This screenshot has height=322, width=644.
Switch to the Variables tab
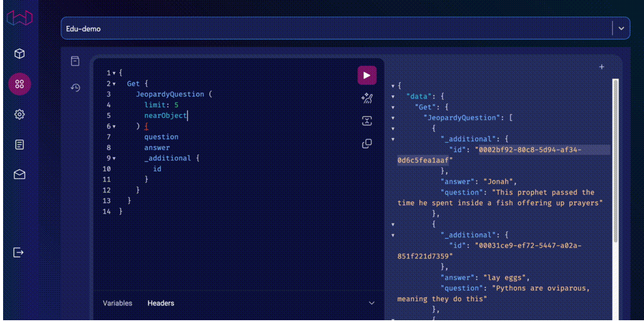click(118, 303)
